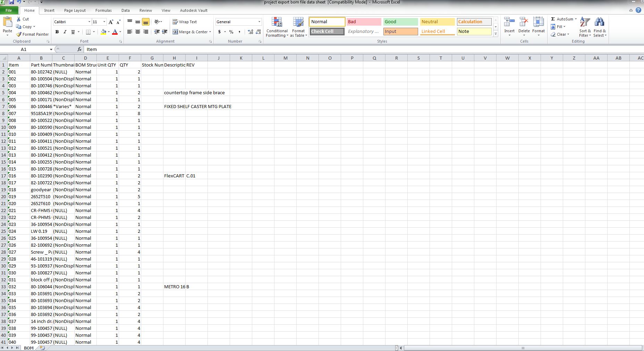Image resolution: width=644 pixels, height=351 pixels.
Task: Apply Accounting Number Format dollar icon
Action: point(219,32)
